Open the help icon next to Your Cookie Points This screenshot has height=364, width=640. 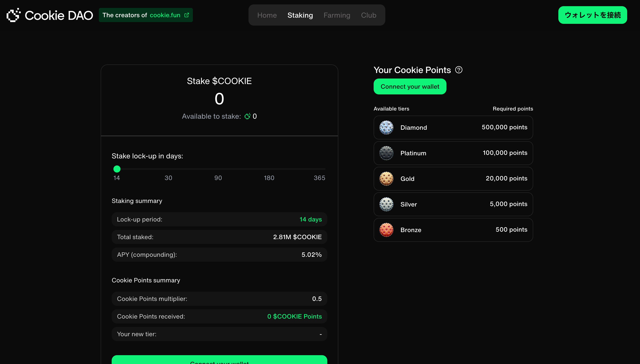pyautogui.click(x=459, y=70)
